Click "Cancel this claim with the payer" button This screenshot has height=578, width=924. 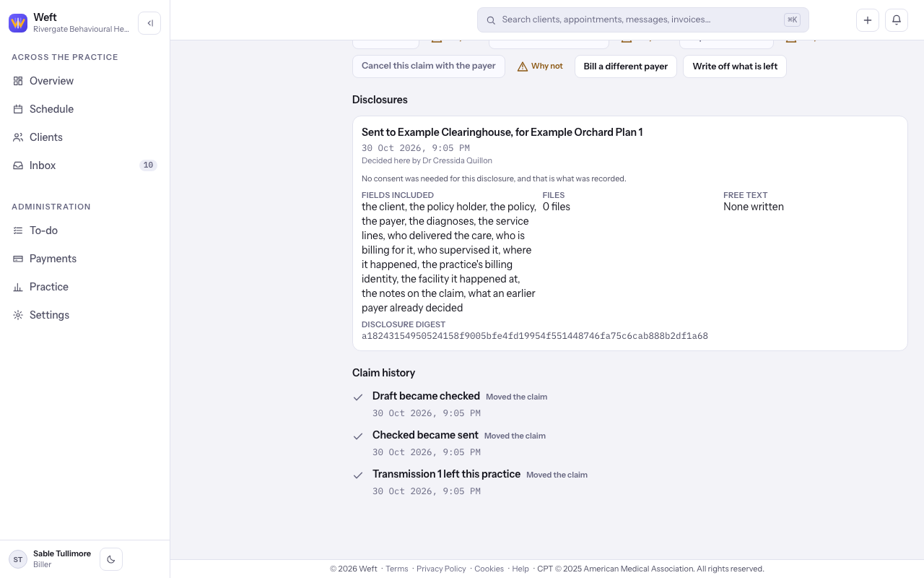[429, 66]
